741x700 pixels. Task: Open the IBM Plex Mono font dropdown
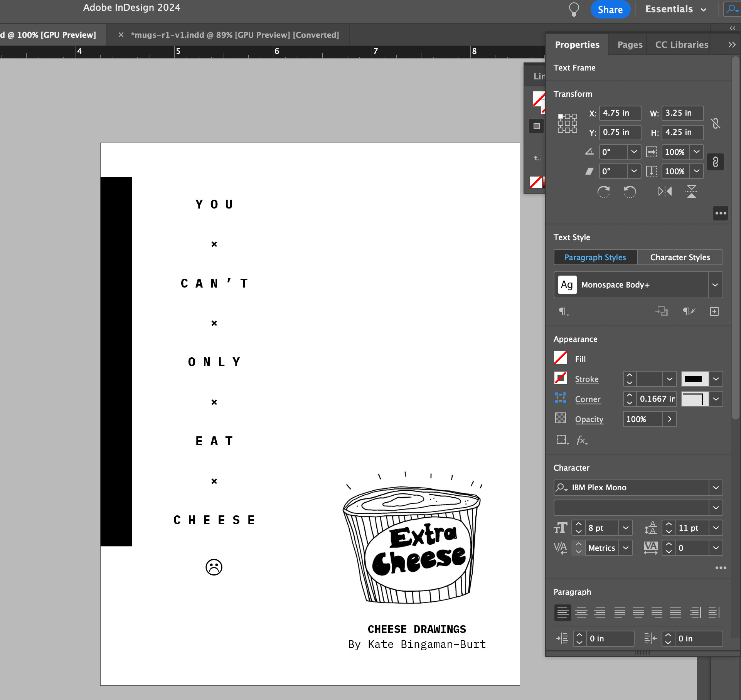(716, 488)
